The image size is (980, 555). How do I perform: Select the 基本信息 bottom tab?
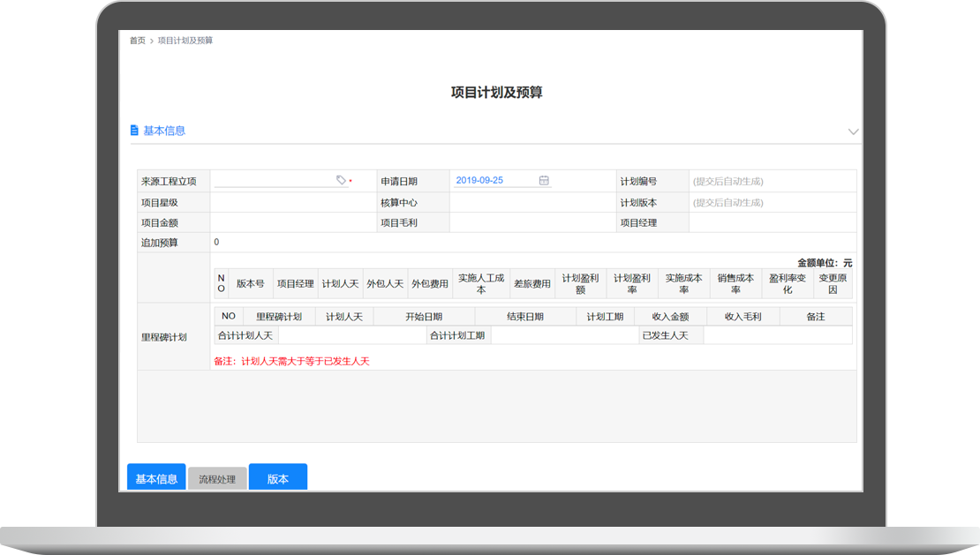[x=156, y=478]
